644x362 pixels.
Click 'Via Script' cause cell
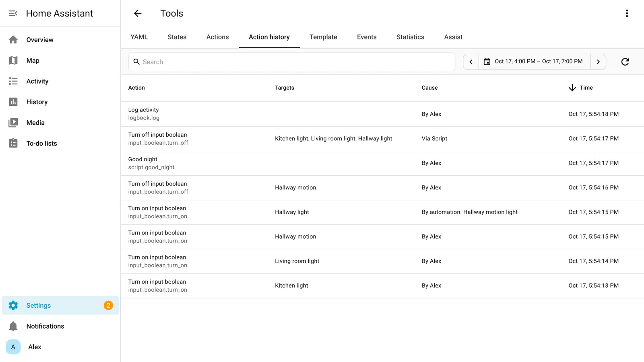coord(434,138)
